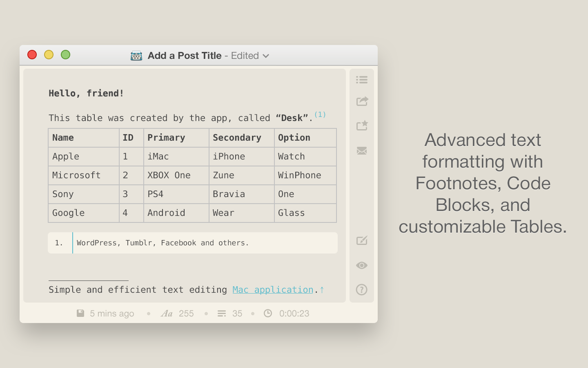Close the window with red button
The width and height of the screenshot is (588, 368).
pyautogui.click(x=32, y=55)
